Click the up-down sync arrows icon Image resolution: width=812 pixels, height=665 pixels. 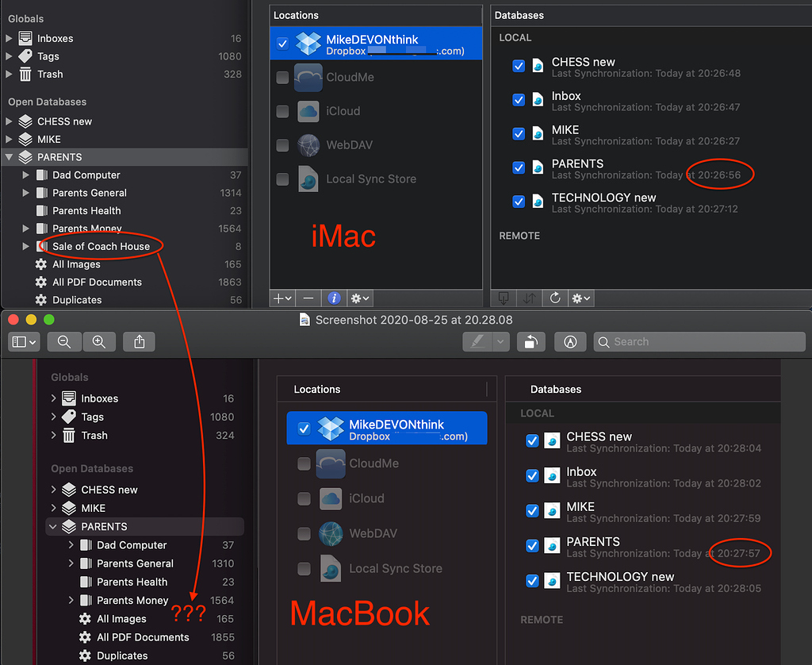point(529,298)
